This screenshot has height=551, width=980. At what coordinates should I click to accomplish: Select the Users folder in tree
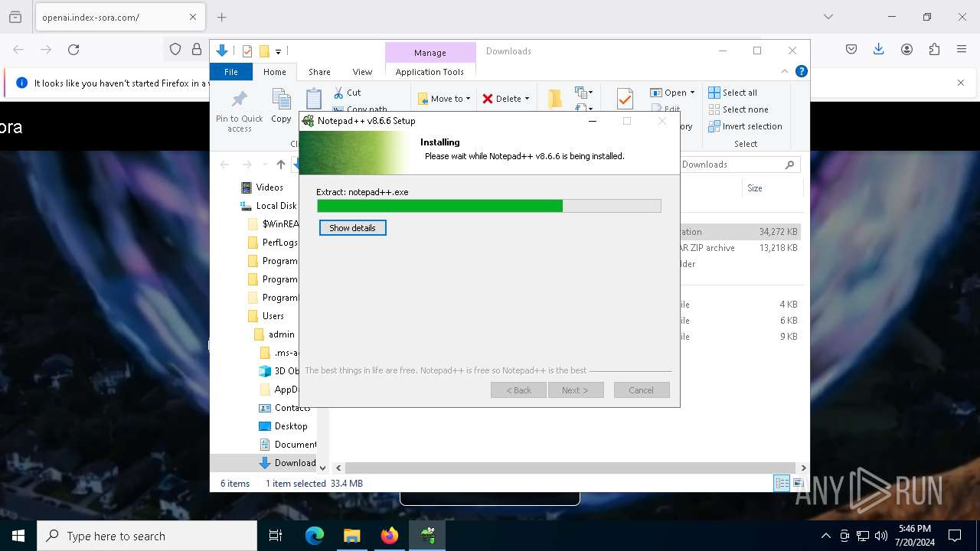[266, 316]
